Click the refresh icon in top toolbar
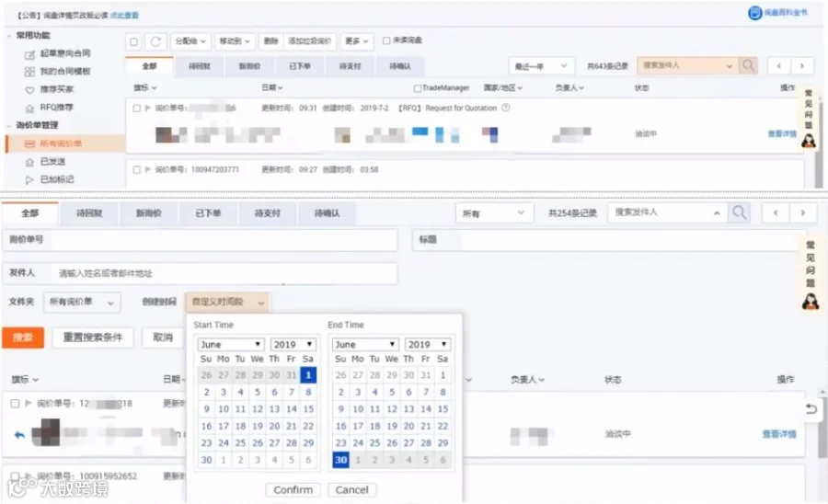The width and height of the screenshot is (828, 504). click(155, 41)
